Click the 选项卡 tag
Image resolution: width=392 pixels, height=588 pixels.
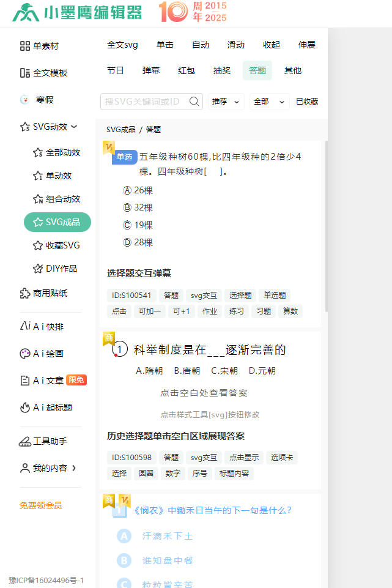click(282, 458)
